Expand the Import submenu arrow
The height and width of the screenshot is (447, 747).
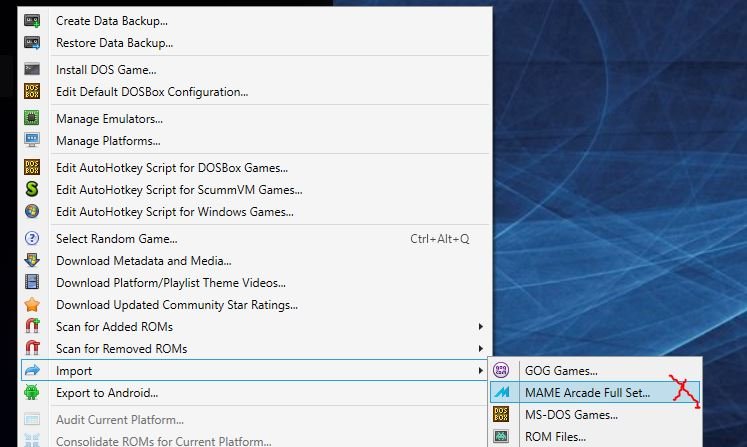tap(480, 370)
